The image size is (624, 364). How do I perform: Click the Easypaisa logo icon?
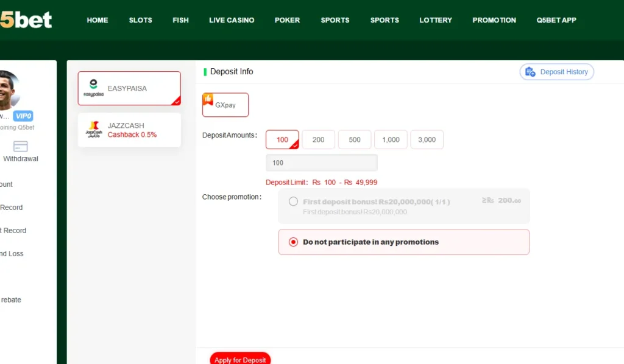(93, 88)
